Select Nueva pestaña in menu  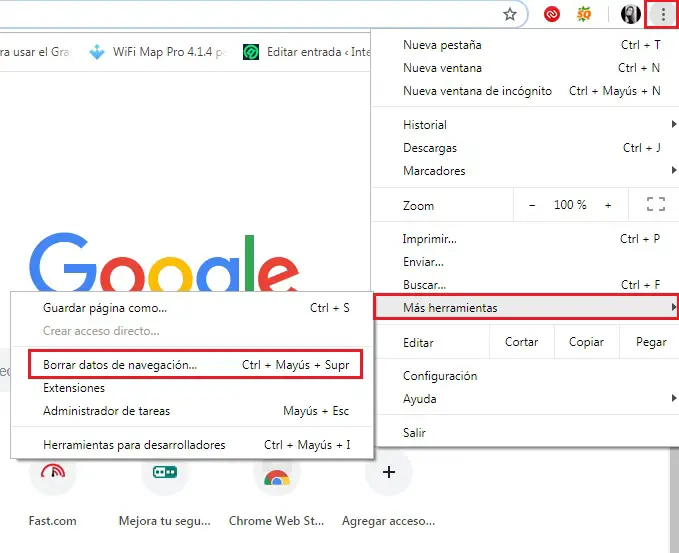[525, 45]
